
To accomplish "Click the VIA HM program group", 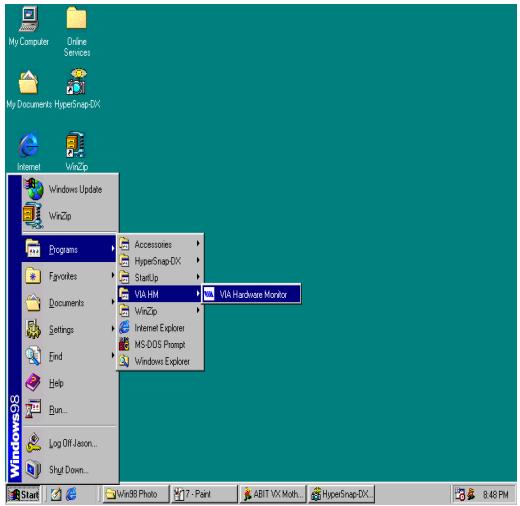I will (160, 294).
